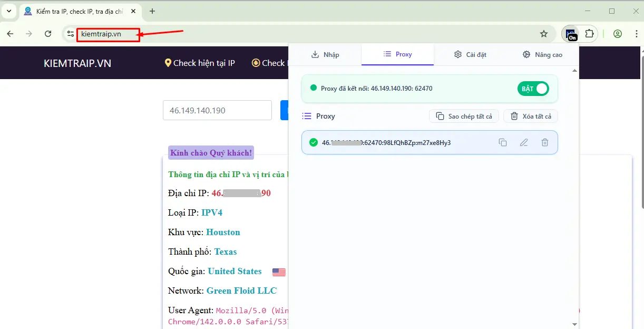The image size is (644, 329).
Task: Open the Houston region link
Action: pyautogui.click(x=223, y=232)
